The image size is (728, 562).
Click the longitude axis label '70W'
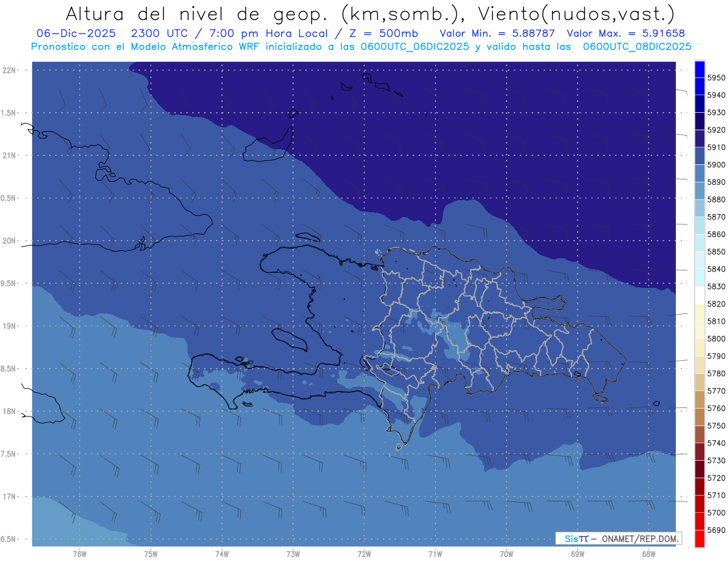(x=507, y=554)
